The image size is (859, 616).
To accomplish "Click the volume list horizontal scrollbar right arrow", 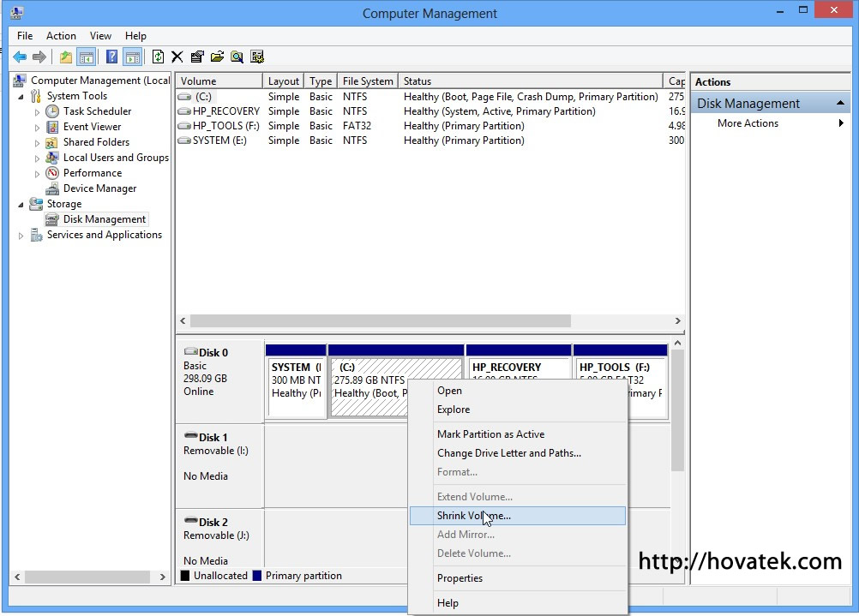I will click(x=677, y=321).
